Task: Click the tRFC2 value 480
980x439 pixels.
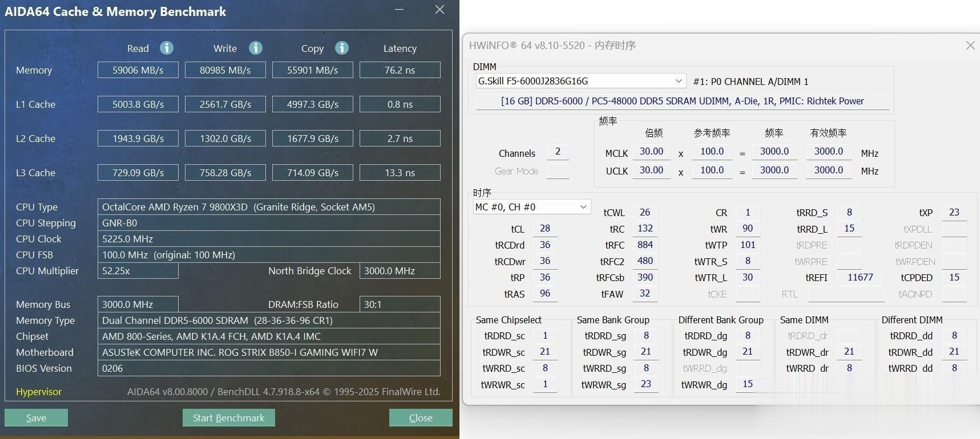Action: (x=645, y=261)
